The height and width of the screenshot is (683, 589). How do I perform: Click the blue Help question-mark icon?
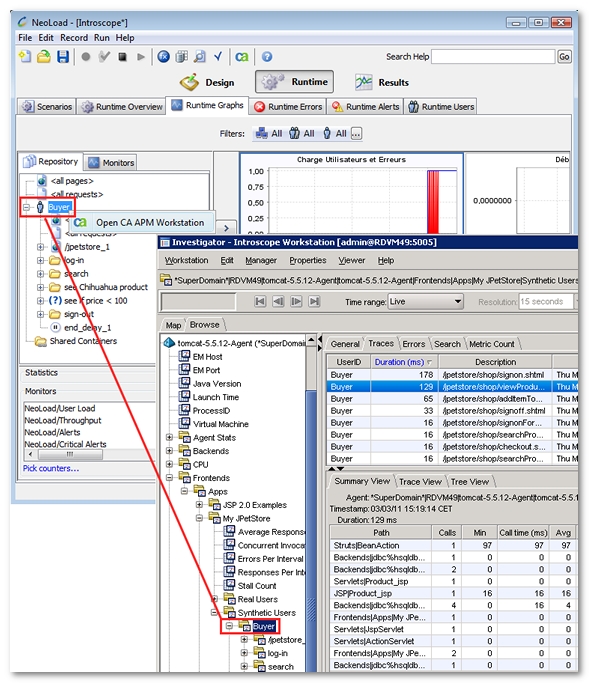pyautogui.click(x=267, y=57)
